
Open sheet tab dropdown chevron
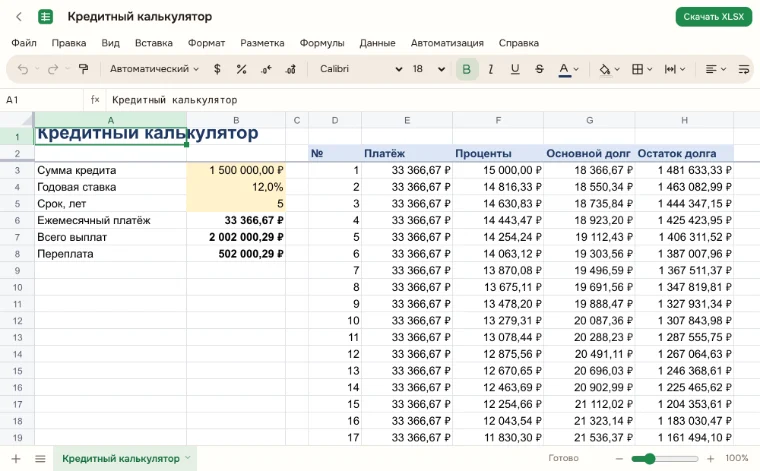[188, 457]
